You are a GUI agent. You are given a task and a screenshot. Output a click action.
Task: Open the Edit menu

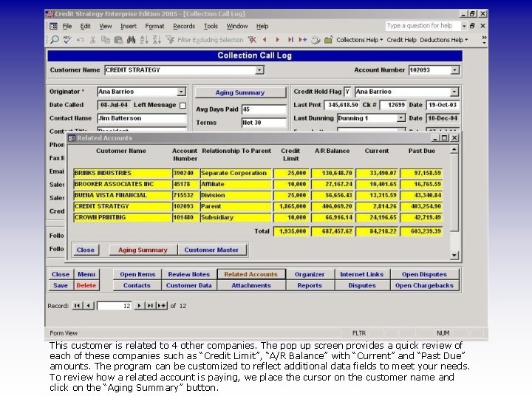point(85,26)
